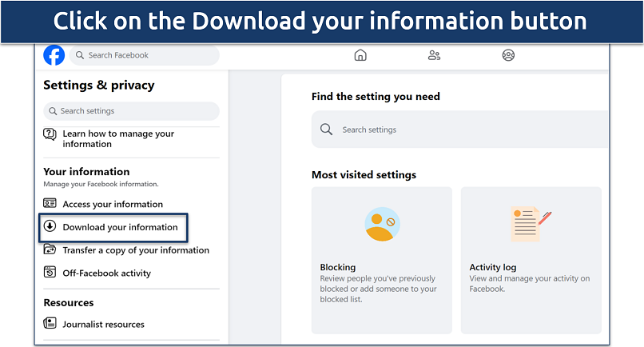The image size is (644, 347).
Task: Open the Journalist resources link
Action: (103, 325)
